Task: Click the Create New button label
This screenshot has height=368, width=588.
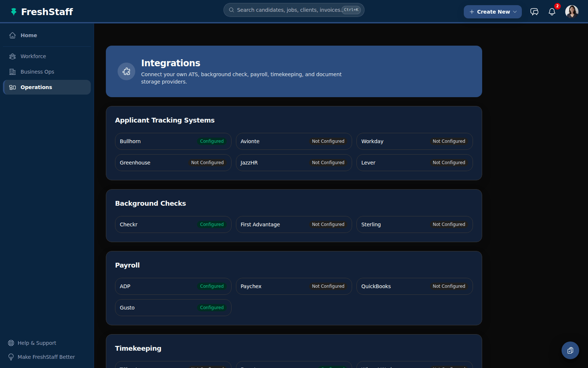Action: click(494, 12)
